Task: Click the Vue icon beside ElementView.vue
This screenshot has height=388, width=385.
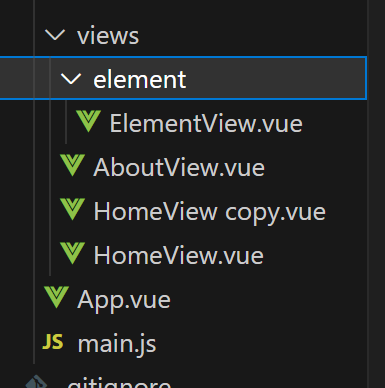Action: [88, 121]
